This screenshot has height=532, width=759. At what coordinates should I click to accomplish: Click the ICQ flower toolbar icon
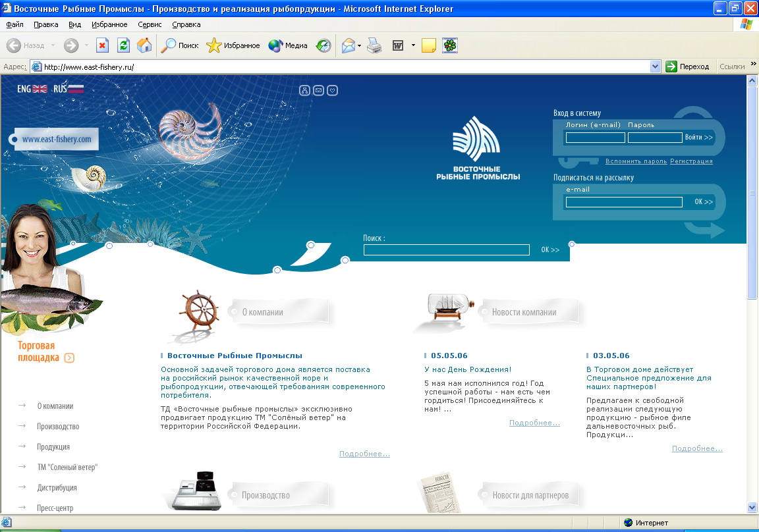point(450,45)
